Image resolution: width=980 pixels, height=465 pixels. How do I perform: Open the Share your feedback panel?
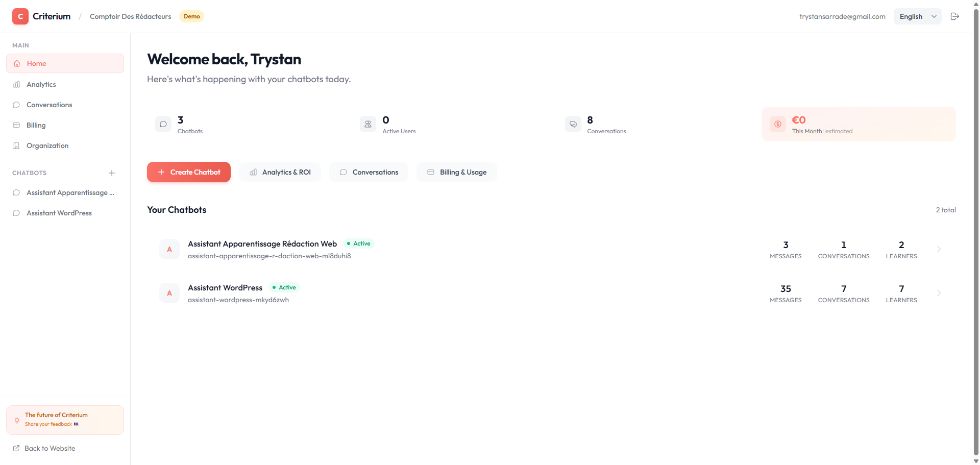65,419
